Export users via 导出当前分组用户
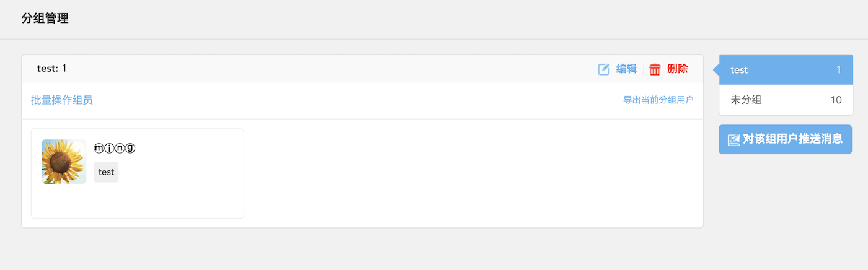This screenshot has height=270, width=868. pos(658,100)
